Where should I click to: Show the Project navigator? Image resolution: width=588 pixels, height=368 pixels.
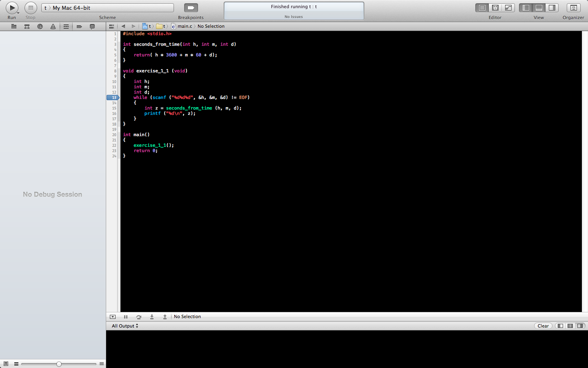click(14, 27)
